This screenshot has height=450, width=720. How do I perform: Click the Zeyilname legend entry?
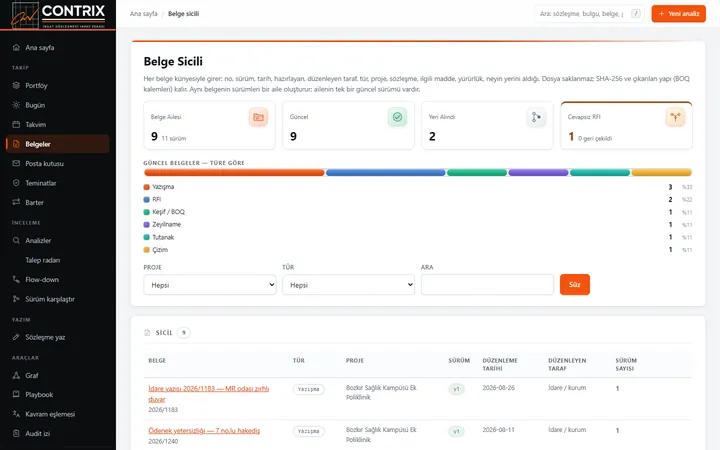(x=162, y=225)
